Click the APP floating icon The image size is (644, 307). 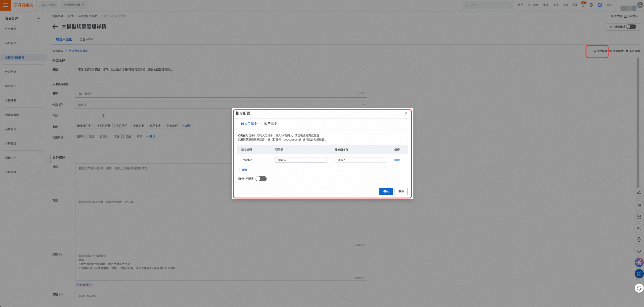click(x=639, y=217)
